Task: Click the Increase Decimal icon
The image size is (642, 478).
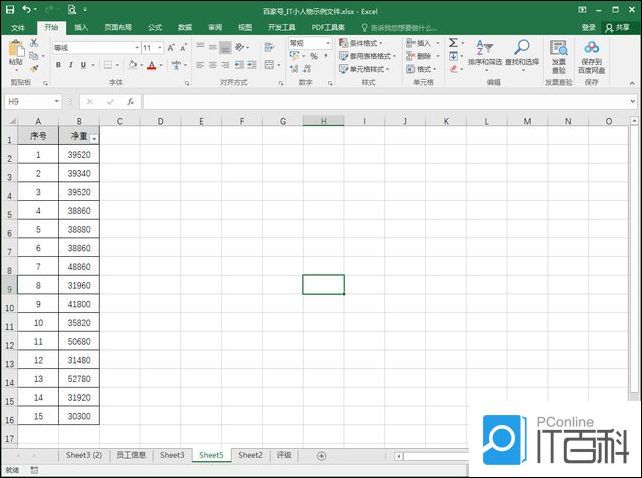Action: click(x=294, y=69)
